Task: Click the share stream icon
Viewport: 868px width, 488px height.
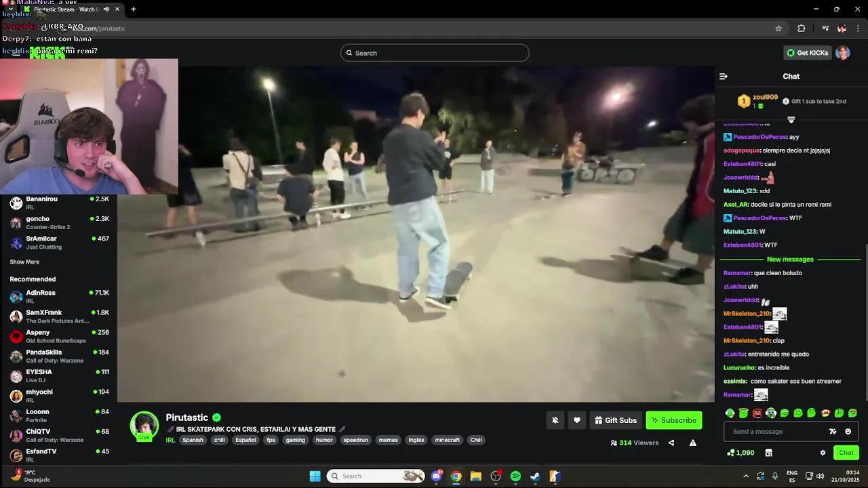Action: [x=671, y=443]
